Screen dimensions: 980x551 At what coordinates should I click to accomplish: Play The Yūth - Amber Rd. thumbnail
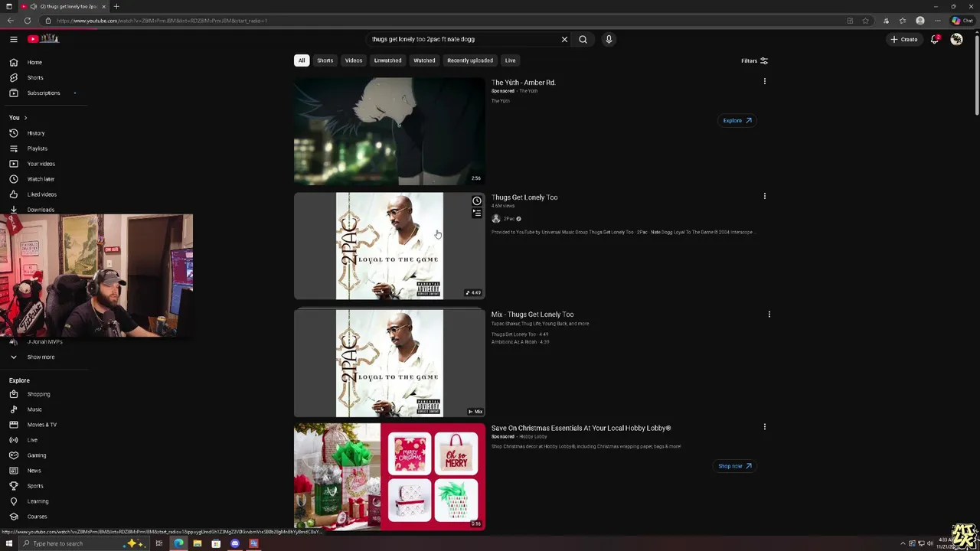389,131
